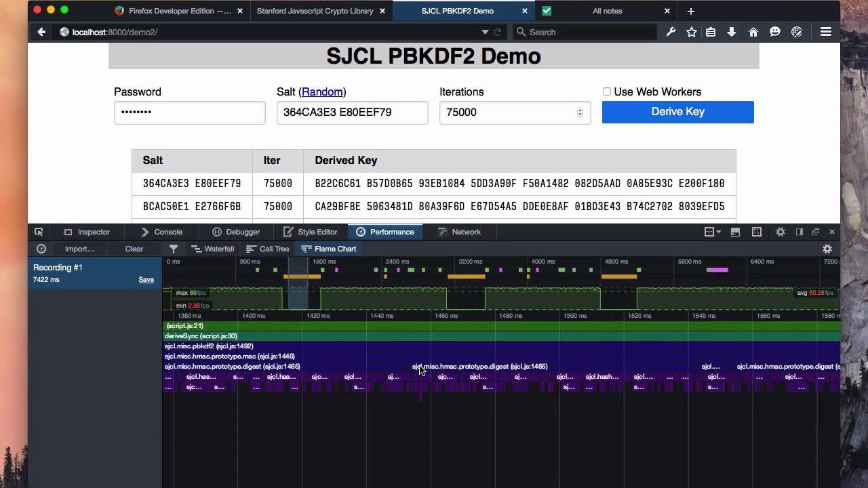
Task: Open a new browser tab
Action: coord(690,11)
